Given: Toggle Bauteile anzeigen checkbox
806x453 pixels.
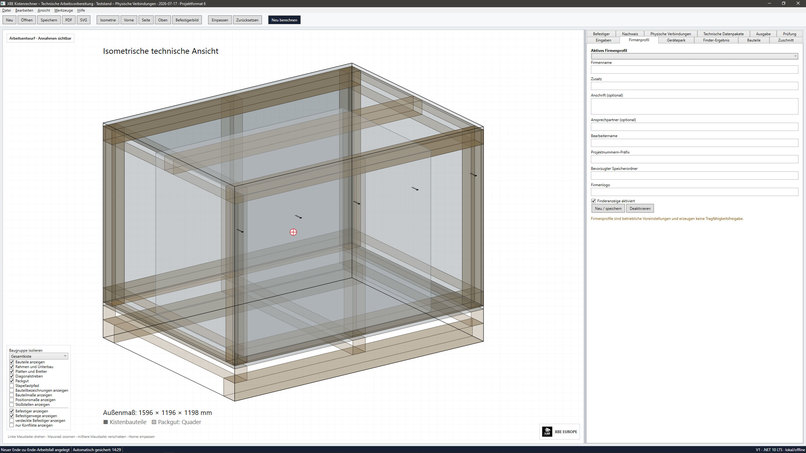Looking at the screenshot, I should tap(12, 362).
